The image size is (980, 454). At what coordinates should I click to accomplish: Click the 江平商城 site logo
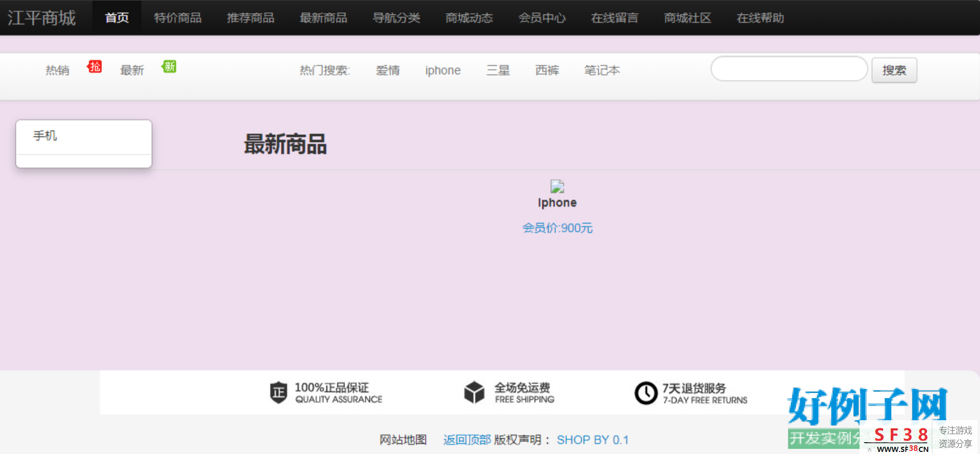42,18
